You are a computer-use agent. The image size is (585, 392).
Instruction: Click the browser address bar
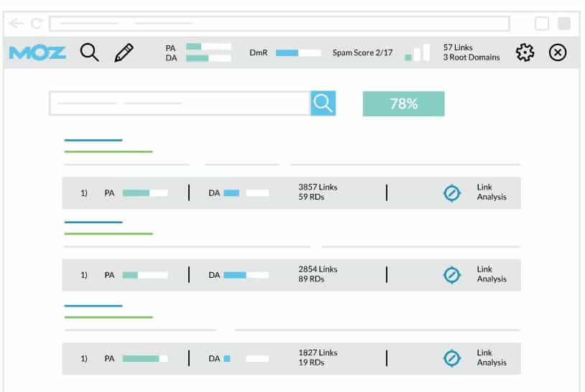tap(279, 24)
